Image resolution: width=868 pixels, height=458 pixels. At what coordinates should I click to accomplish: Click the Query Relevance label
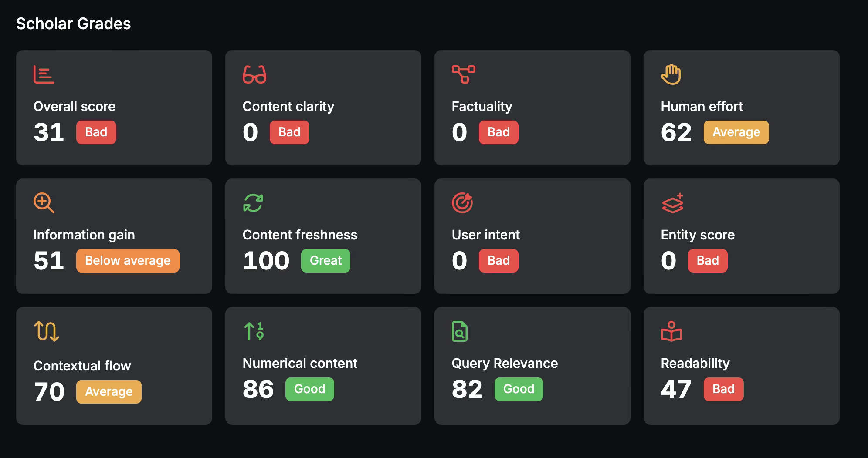coord(505,364)
